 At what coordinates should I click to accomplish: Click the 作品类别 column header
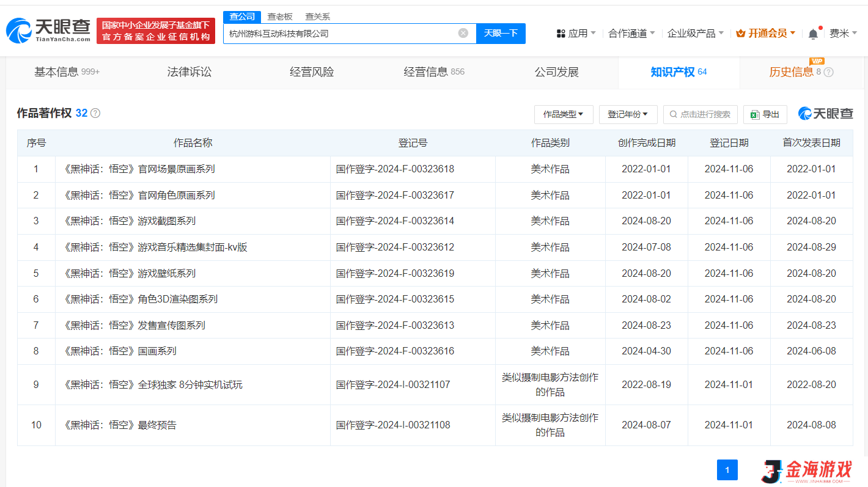coord(550,143)
